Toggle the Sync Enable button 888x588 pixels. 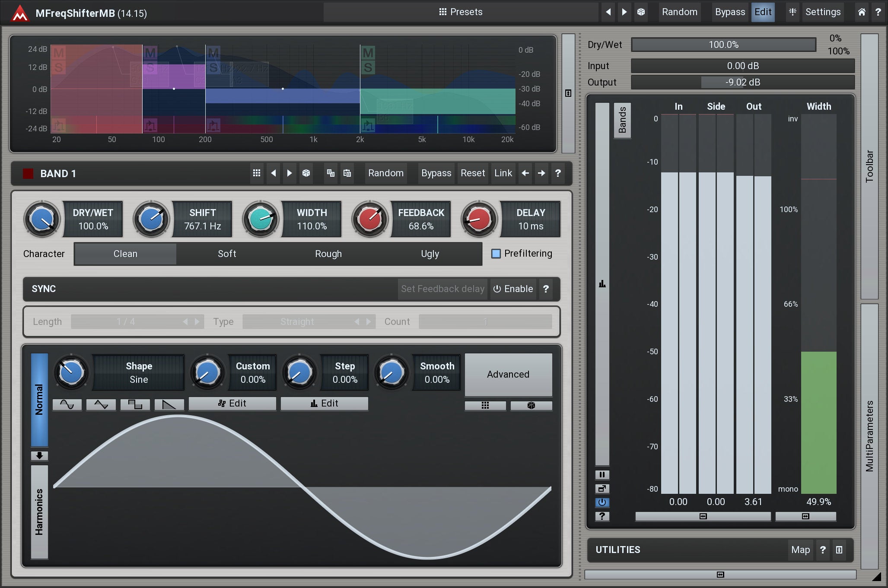[513, 289]
